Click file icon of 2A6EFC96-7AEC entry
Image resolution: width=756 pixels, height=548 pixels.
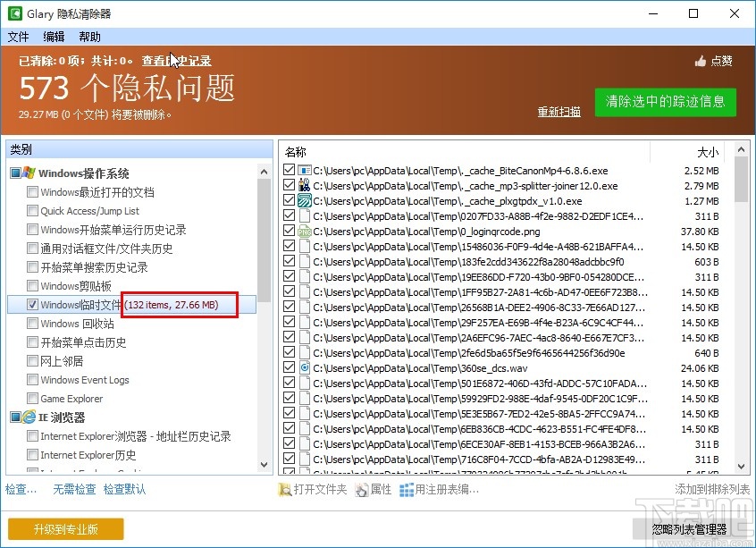pos(304,337)
